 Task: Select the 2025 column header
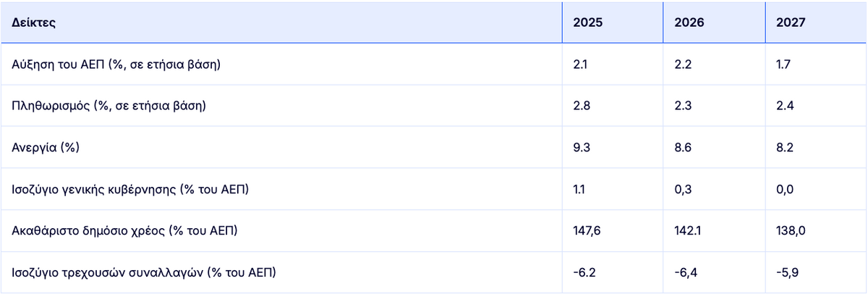pyautogui.click(x=587, y=22)
